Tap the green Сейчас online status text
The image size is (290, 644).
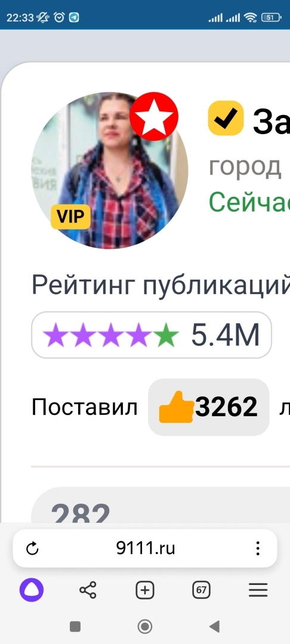(x=249, y=202)
